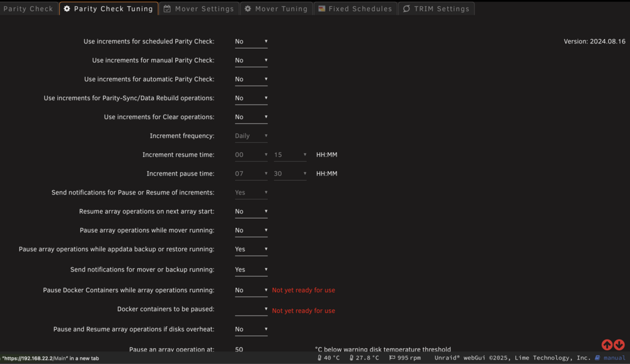
Task: Click the Unraid webGui copyright text
Action: [512, 358]
